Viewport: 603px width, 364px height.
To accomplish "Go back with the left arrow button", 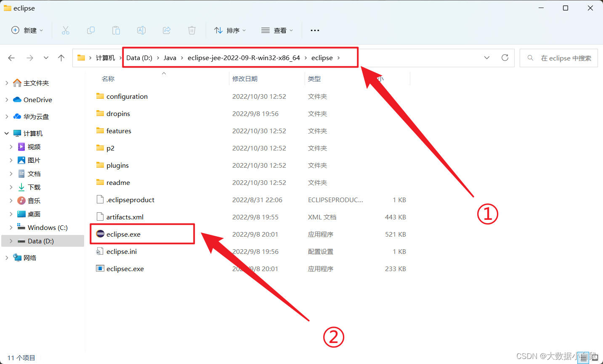I will [11, 58].
